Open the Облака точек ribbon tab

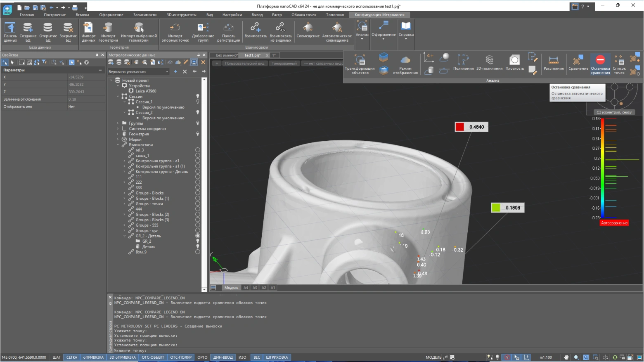(x=304, y=15)
